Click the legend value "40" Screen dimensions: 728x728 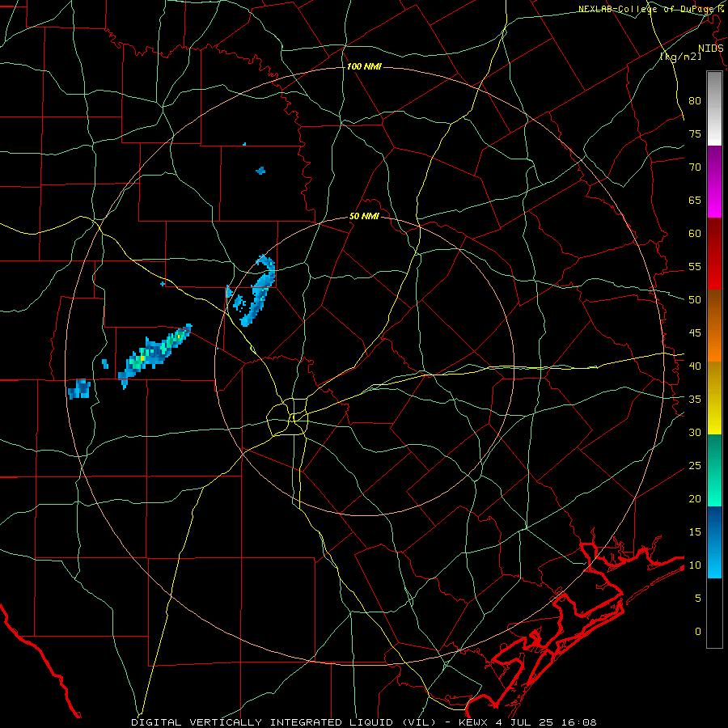point(695,366)
